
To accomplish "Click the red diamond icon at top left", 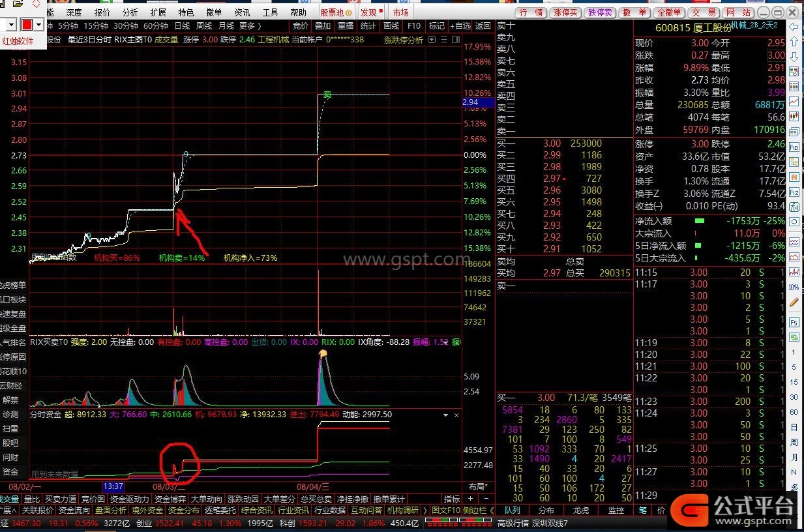I will tap(35, 5).
